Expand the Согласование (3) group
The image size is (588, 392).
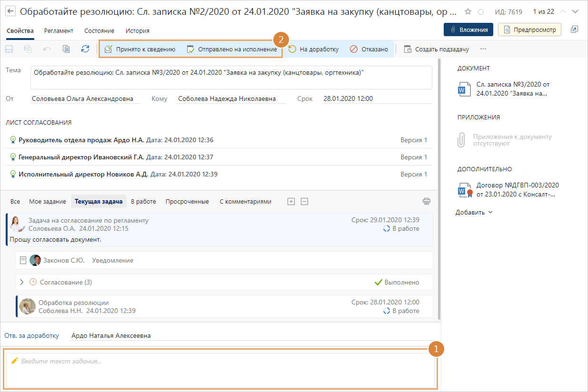coord(21,282)
